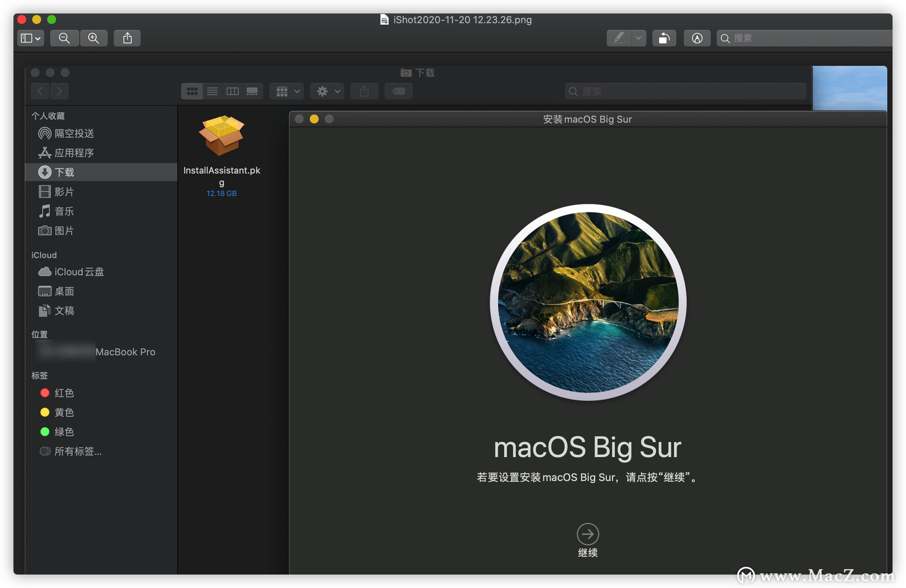The image size is (906, 588).
Task: Open 影片 in Finder sidebar
Action: coord(101,192)
